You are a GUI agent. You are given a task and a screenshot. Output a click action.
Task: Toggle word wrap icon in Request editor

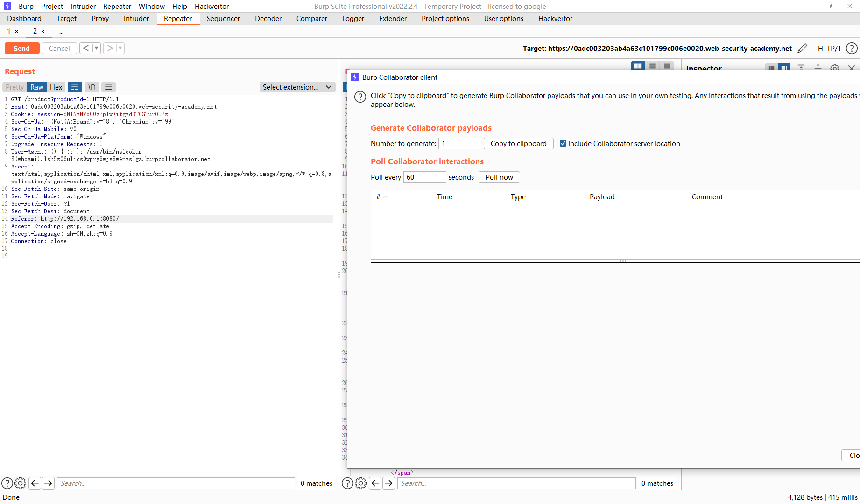tap(75, 87)
